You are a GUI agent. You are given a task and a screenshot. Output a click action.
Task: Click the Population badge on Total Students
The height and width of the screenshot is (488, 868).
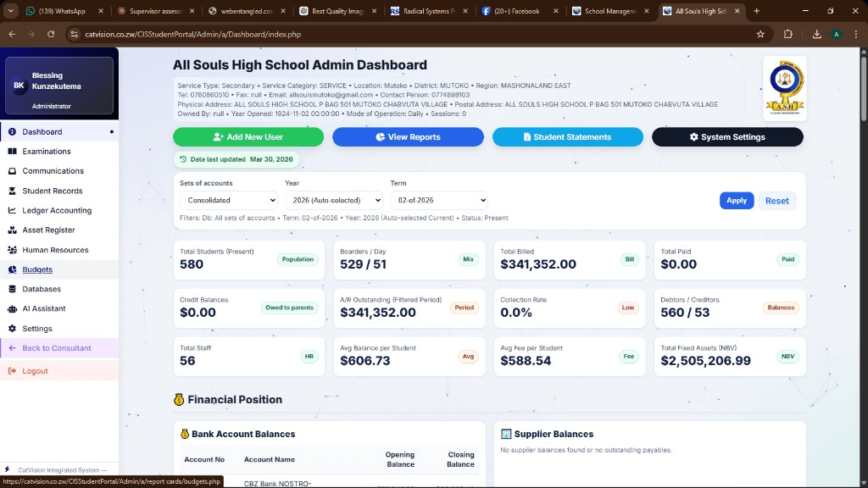pos(298,259)
